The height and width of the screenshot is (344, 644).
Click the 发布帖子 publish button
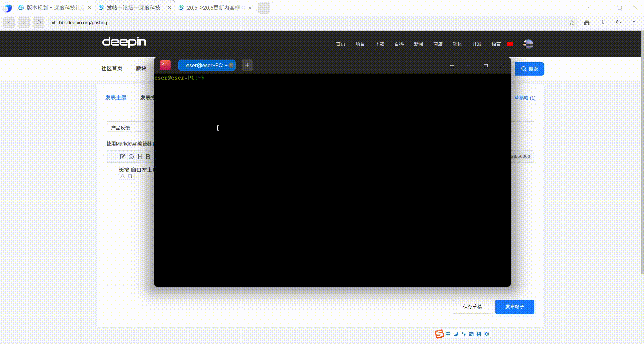click(515, 306)
